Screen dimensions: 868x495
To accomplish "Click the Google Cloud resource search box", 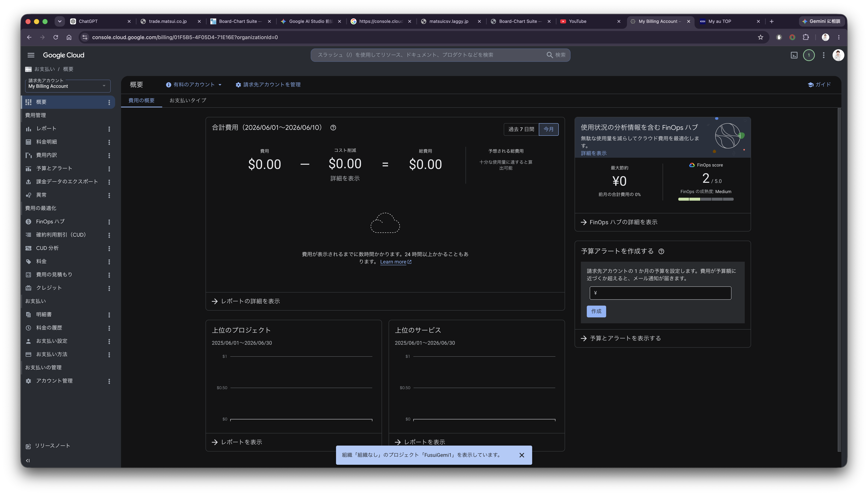I will 440,55.
